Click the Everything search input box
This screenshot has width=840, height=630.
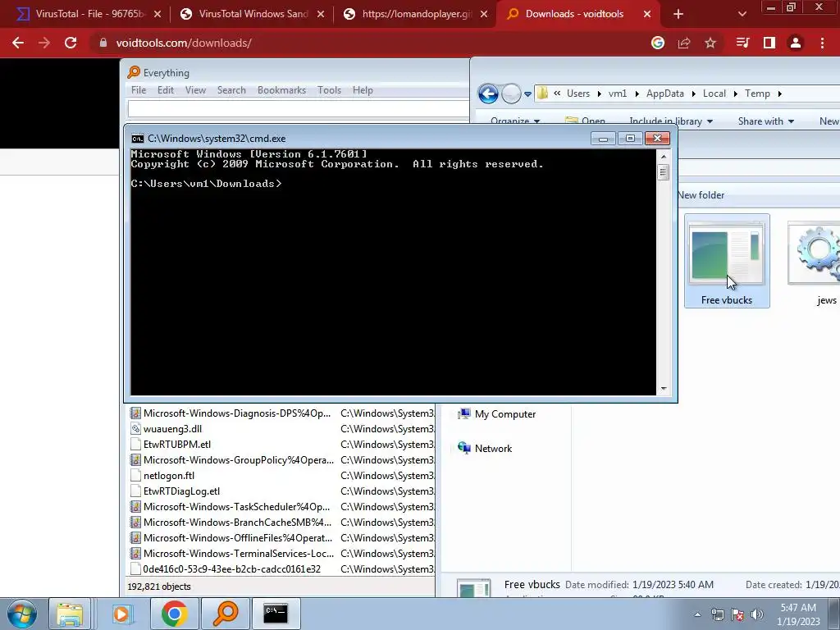[x=299, y=109]
